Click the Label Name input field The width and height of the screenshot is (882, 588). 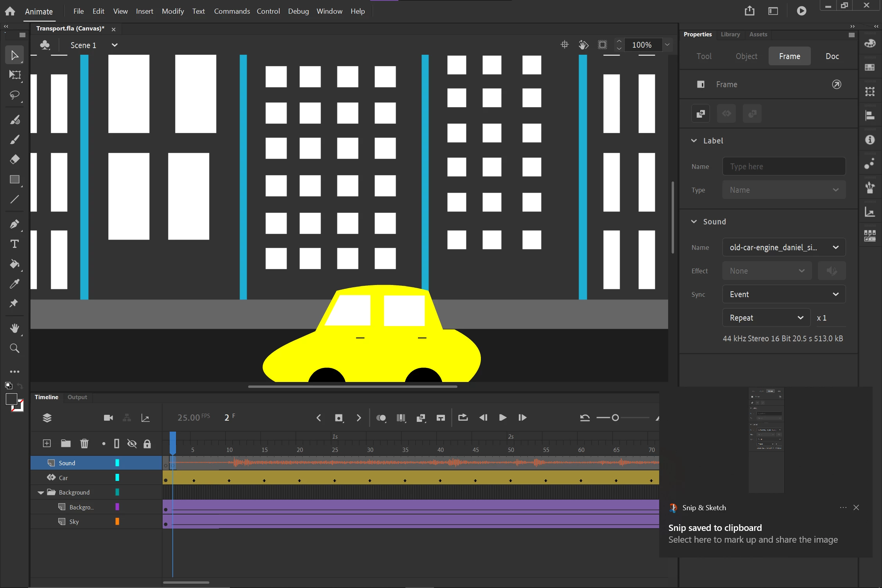783,167
